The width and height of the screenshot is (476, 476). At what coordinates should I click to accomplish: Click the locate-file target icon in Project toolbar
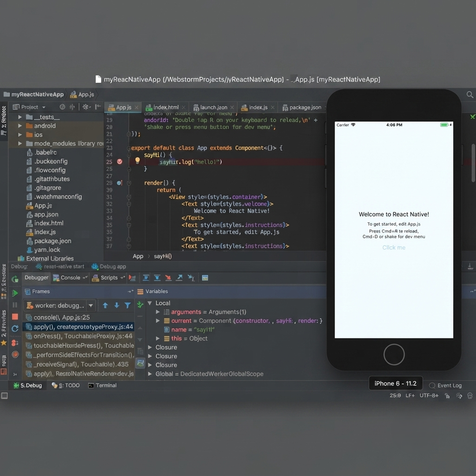(62, 107)
